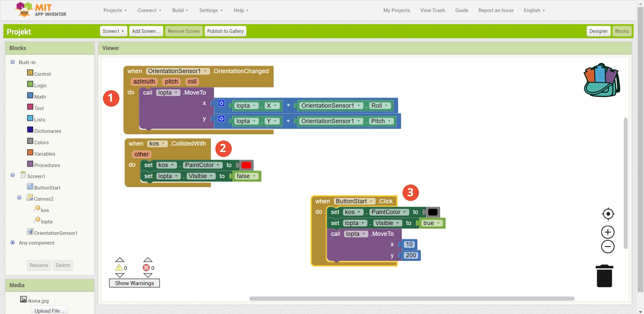Click the MIT App Inventor logo
Image resolution: width=644 pixels, height=314 pixels.
(41, 10)
